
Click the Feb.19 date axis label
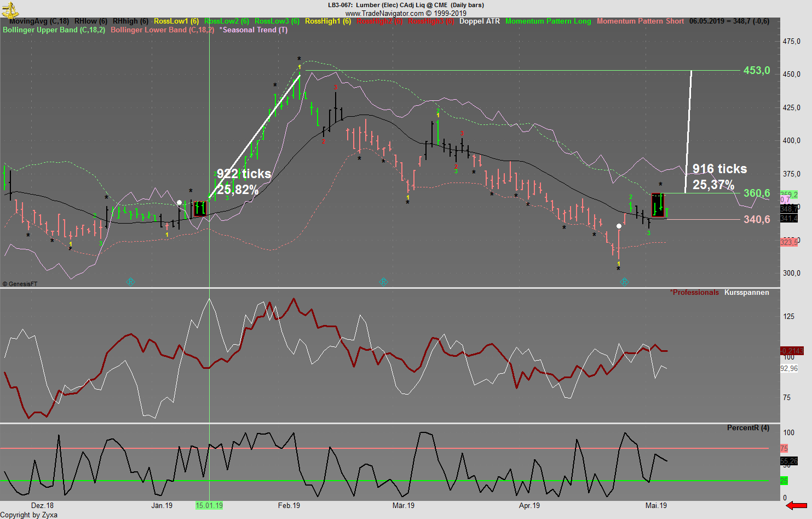(x=289, y=505)
